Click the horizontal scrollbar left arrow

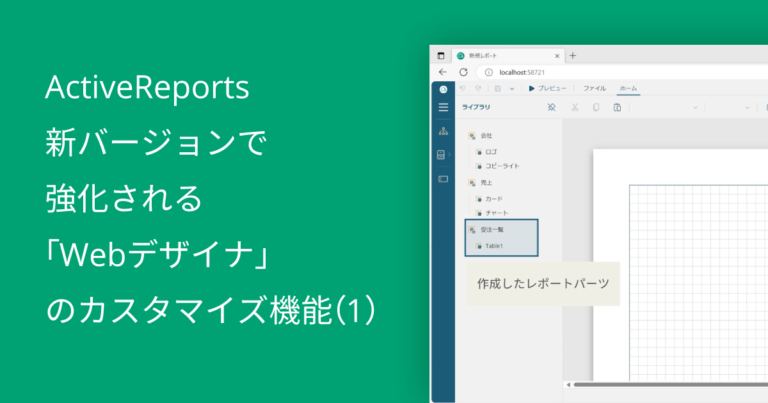point(568,385)
